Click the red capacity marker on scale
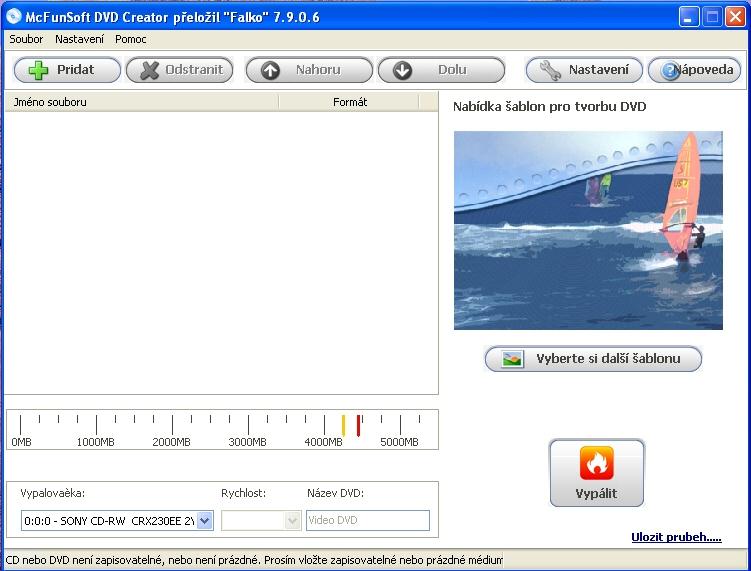This screenshot has height=571, width=751. click(x=358, y=425)
